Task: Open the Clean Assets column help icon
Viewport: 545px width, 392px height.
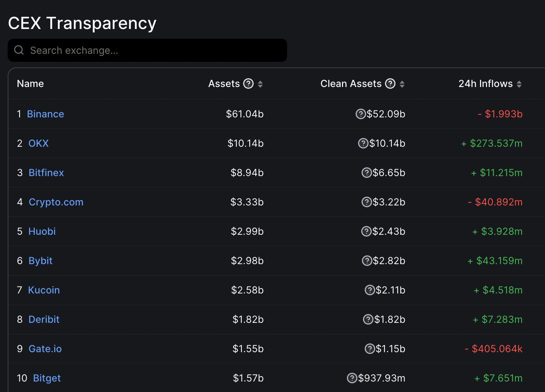Action: tap(390, 84)
